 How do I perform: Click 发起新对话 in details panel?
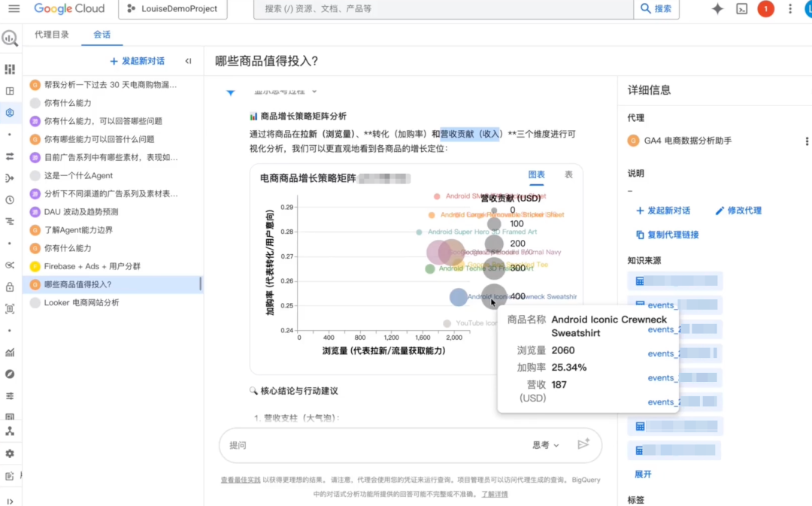pyautogui.click(x=663, y=211)
